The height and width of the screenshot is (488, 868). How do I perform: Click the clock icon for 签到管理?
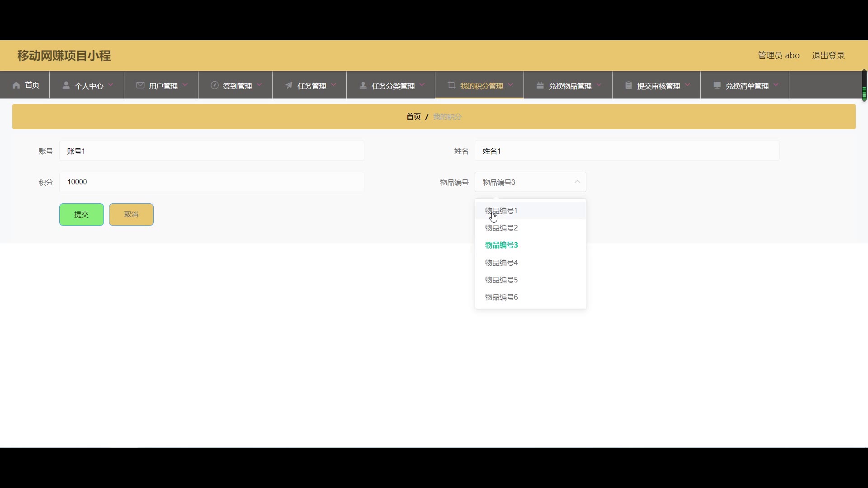click(214, 85)
